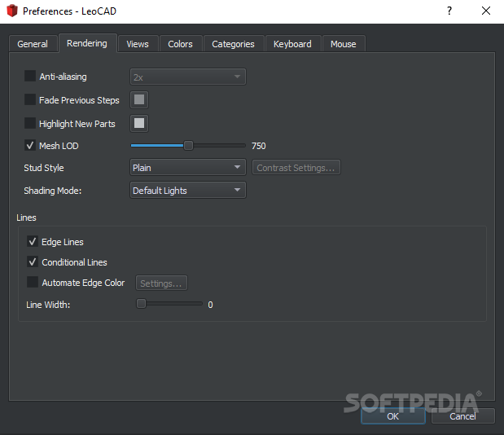Open the Anti-aliasing 2x dropdown
The width and height of the screenshot is (504, 435).
click(x=188, y=77)
